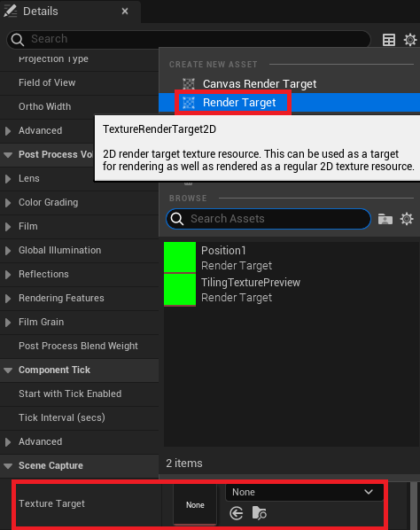The image size is (420, 530).
Task: Click the property matrix table icon
Action: coord(389,40)
